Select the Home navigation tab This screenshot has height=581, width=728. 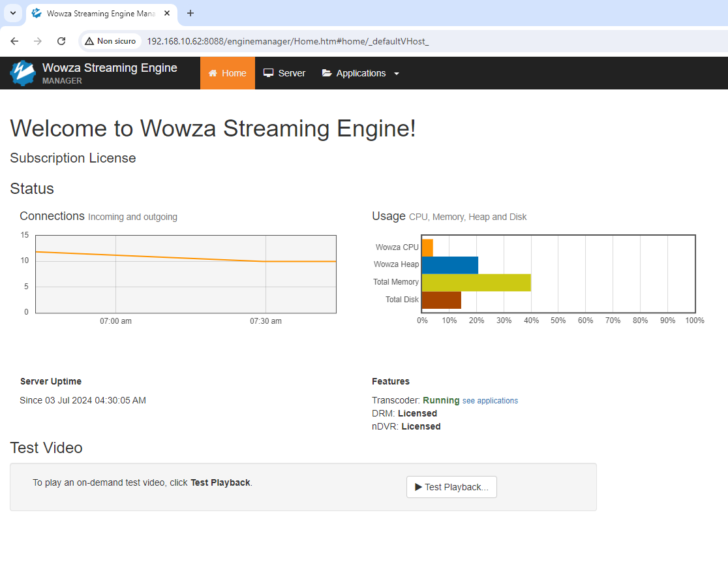click(x=228, y=73)
